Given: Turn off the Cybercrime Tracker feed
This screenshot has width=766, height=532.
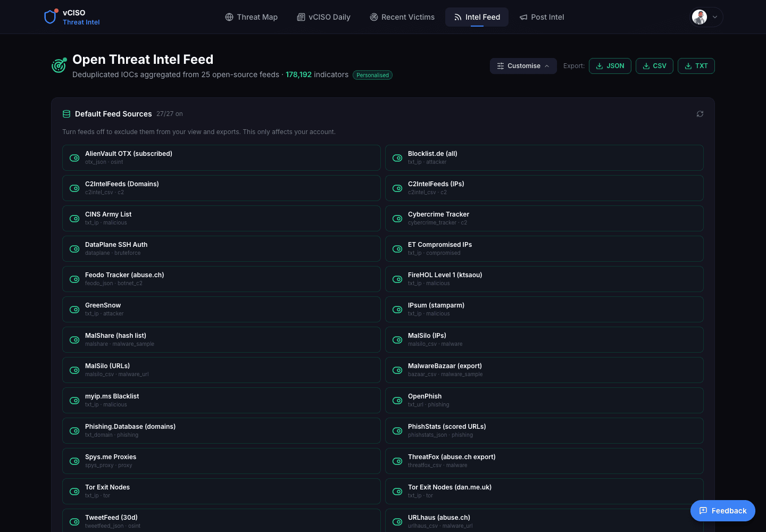Looking at the screenshot, I should tap(397, 219).
